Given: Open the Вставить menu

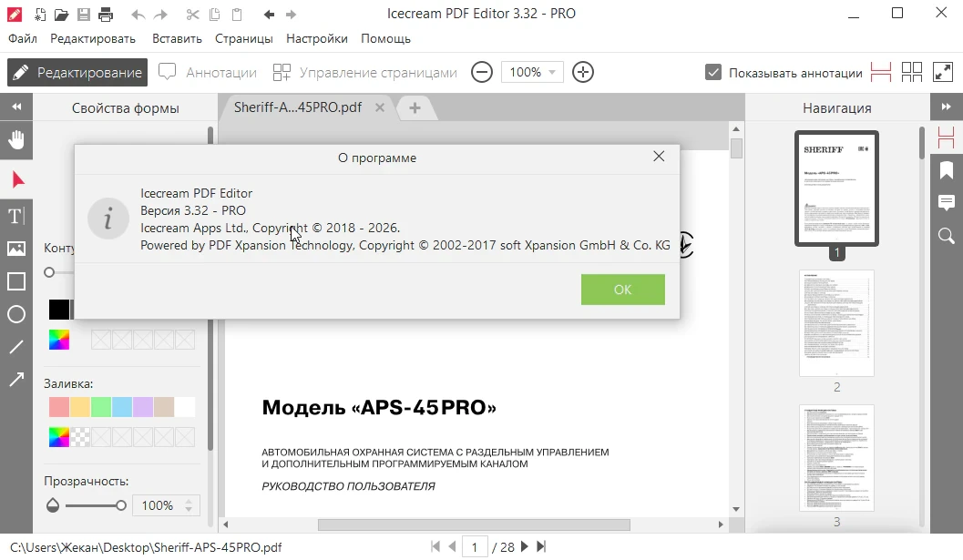Looking at the screenshot, I should click(177, 38).
